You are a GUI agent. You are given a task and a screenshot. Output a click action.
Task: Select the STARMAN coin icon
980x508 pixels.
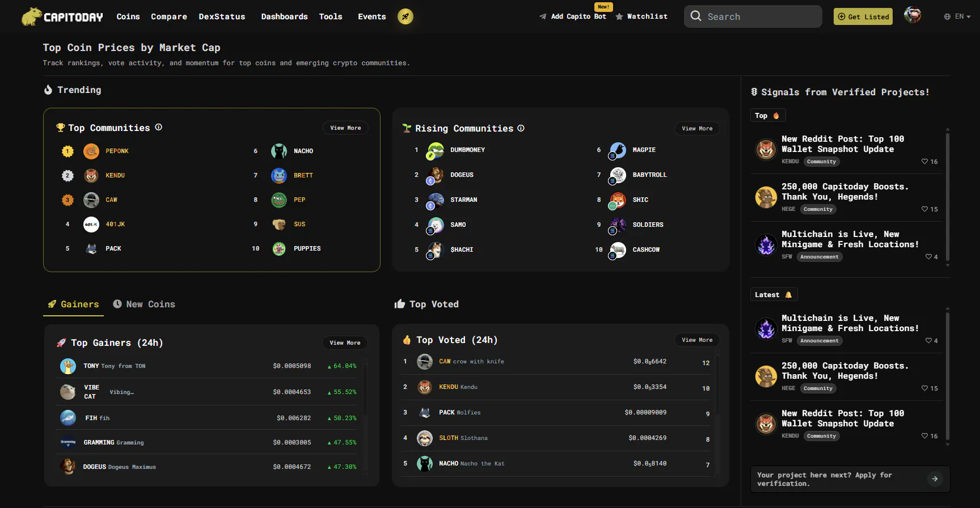point(436,200)
